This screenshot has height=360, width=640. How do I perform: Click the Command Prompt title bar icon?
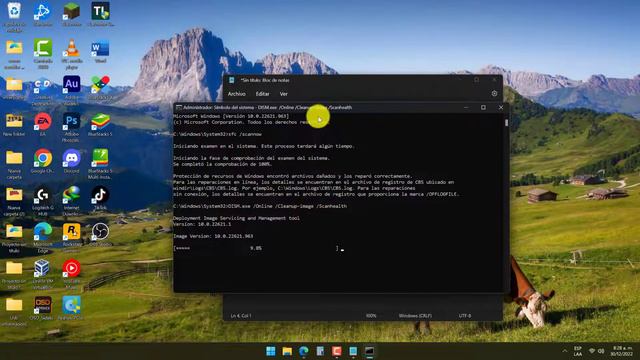coord(178,107)
